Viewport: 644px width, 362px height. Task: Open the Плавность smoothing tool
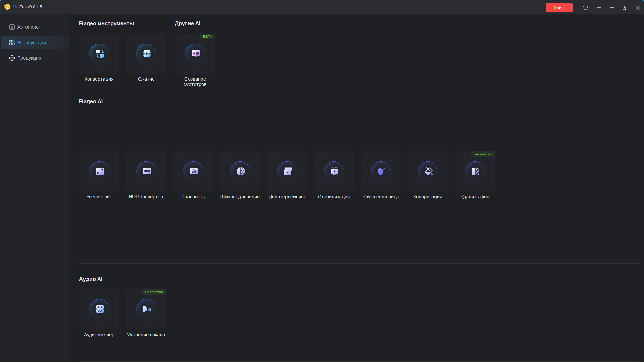click(x=193, y=171)
